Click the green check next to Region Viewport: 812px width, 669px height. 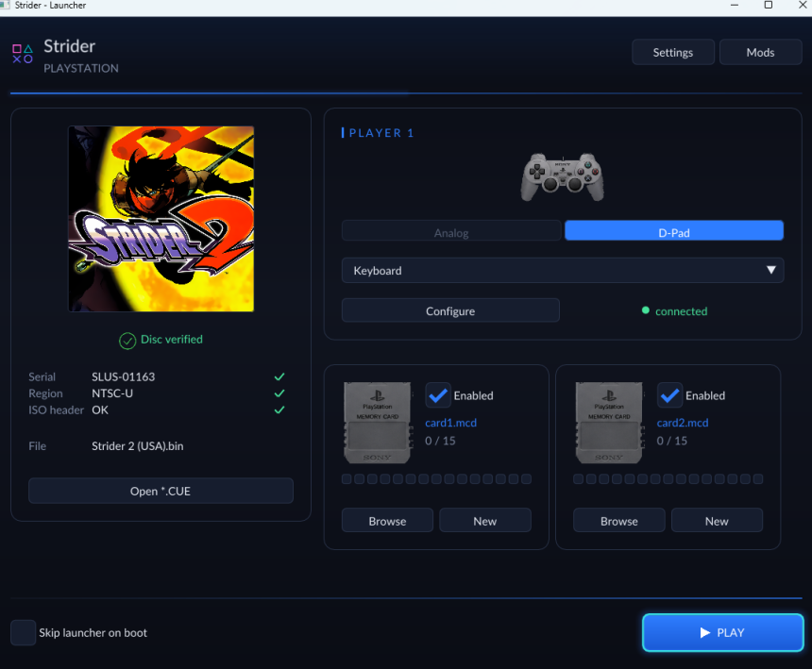click(x=279, y=393)
